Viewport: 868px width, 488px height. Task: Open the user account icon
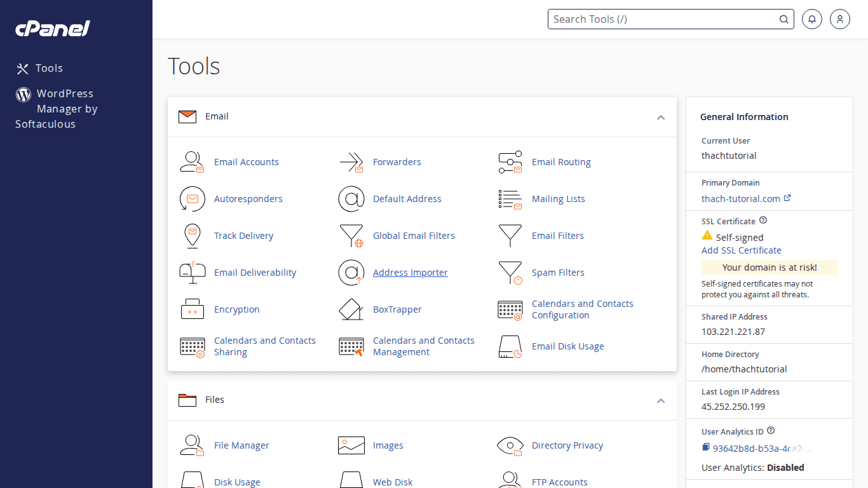point(840,19)
